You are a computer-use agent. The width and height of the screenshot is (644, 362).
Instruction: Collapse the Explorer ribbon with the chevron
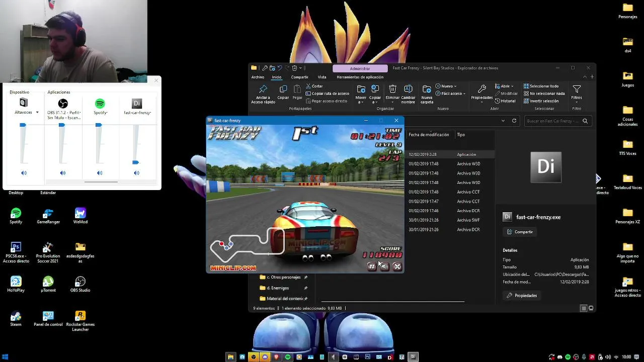click(x=585, y=77)
